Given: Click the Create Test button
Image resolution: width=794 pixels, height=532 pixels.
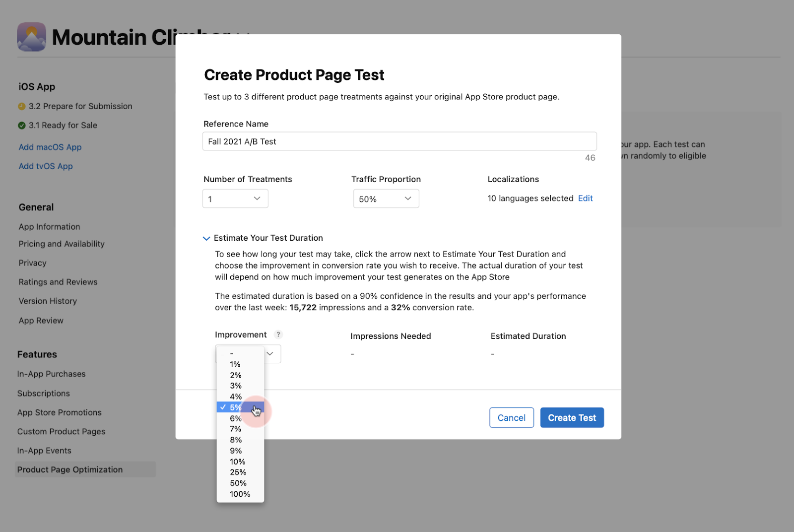Looking at the screenshot, I should [x=572, y=418].
